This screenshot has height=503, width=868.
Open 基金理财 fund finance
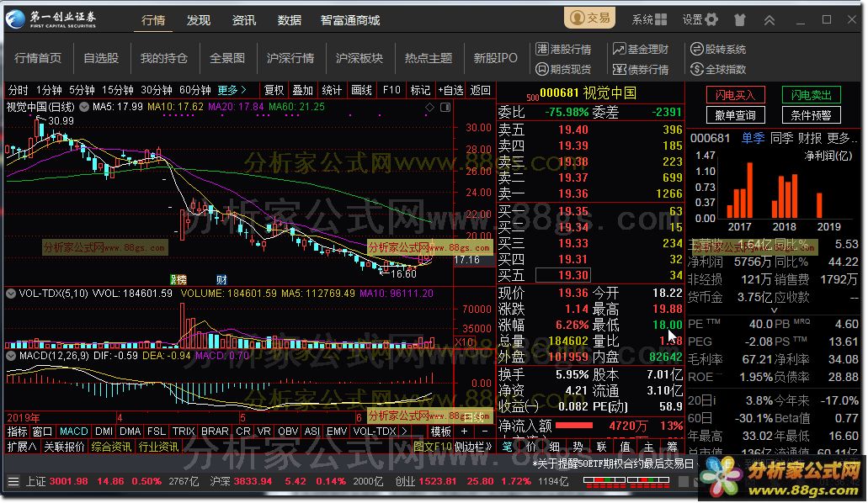[x=641, y=50]
